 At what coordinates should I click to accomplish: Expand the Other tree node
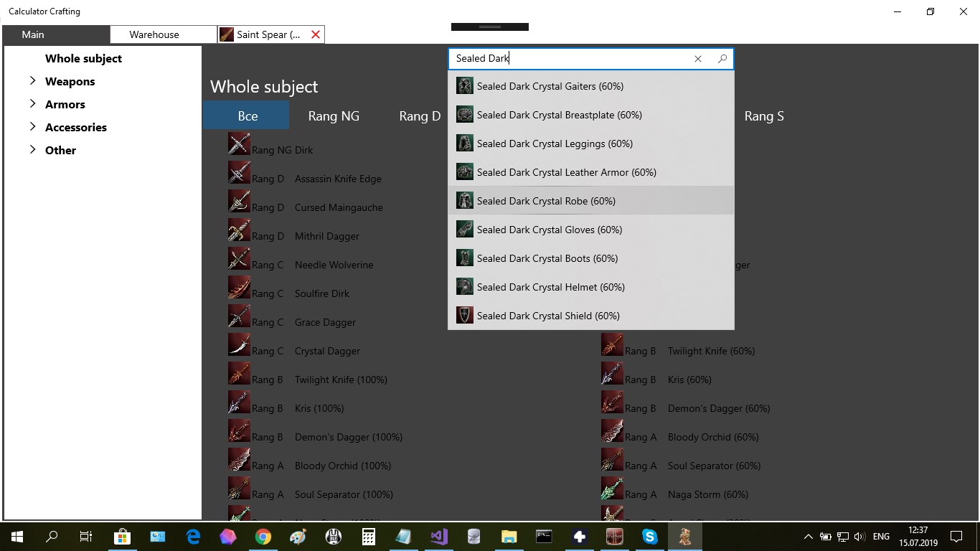click(x=32, y=150)
